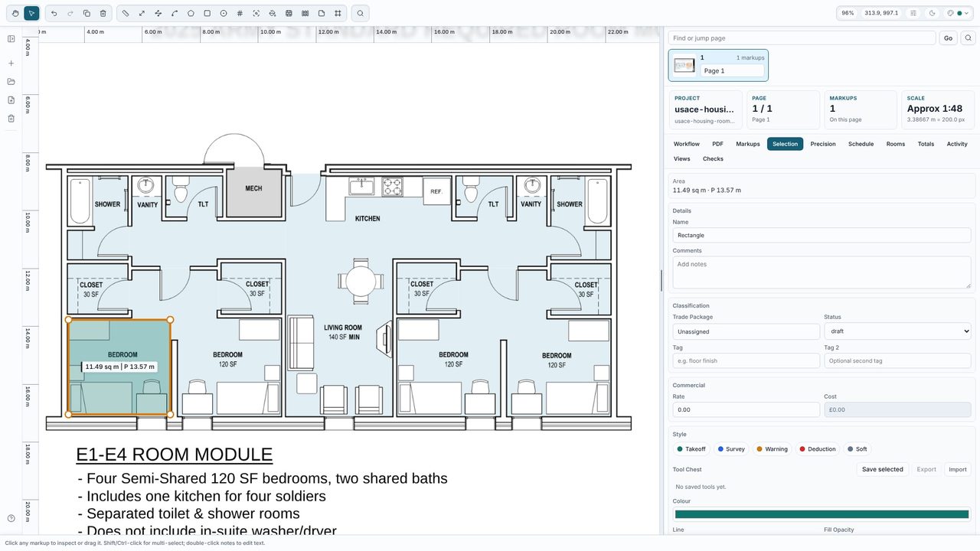Click the green Colour swatch bar
Viewport: 980px width, 551px height.
click(x=822, y=514)
